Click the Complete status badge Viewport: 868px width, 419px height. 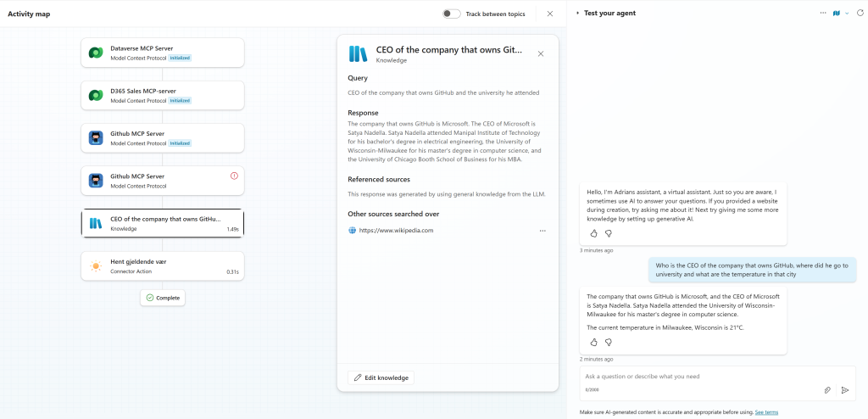coord(162,298)
